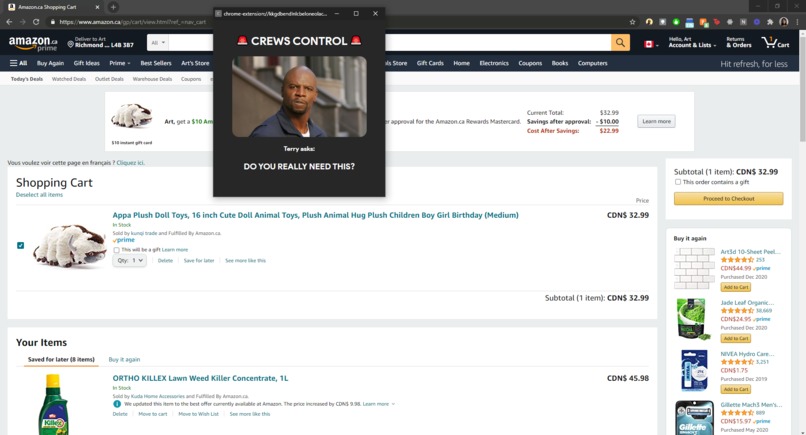
Task: Move ORTHO KILLEX to Wish List
Action: click(x=198, y=414)
